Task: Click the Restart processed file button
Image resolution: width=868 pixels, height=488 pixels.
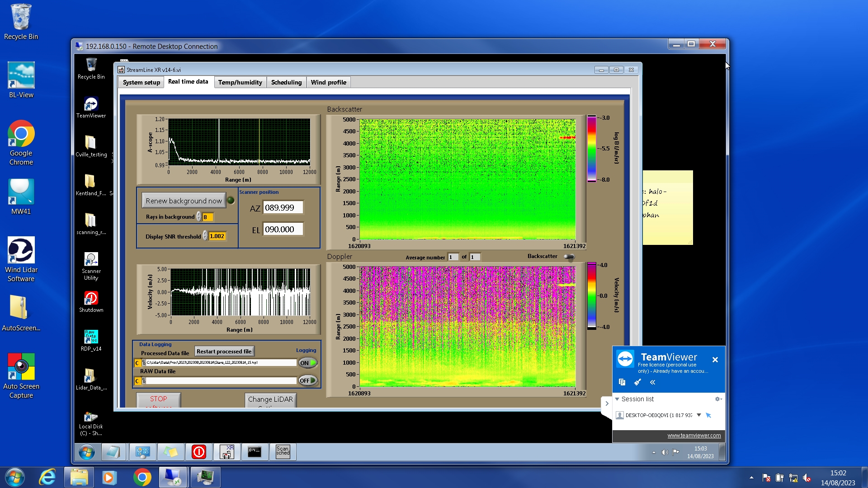Action: click(x=224, y=351)
